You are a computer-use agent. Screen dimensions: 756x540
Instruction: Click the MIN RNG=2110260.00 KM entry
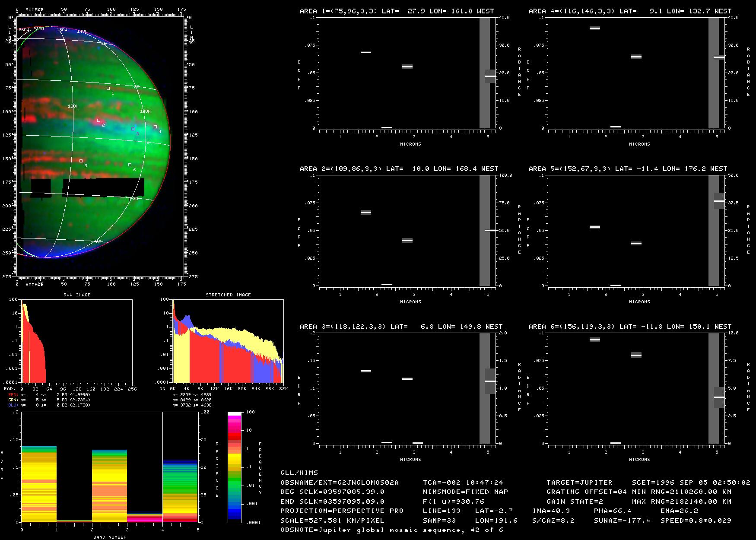pos(682,492)
